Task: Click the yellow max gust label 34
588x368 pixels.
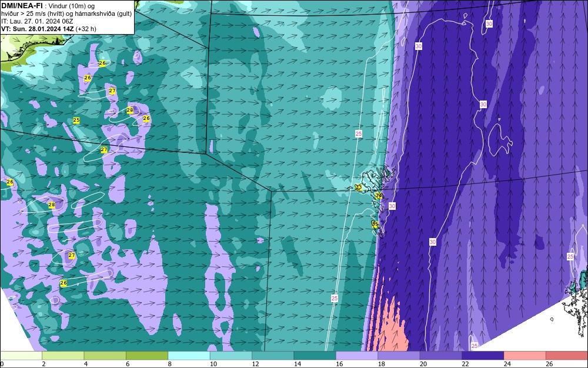Action: click(x=378, y=195)
